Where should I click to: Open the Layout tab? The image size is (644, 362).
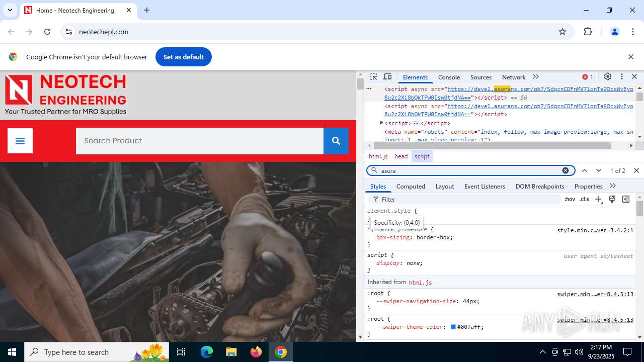[445, 186]
